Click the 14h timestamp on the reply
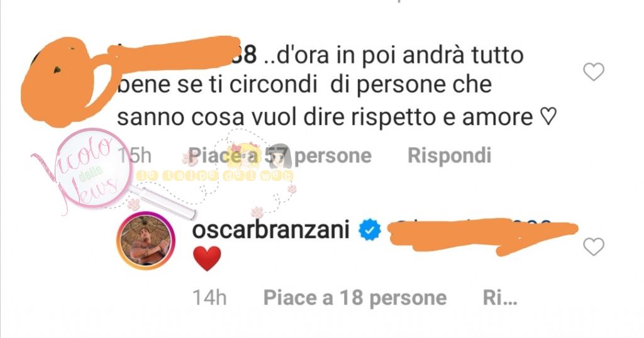Viewport: 644px width, 338px height. point(209,298)
